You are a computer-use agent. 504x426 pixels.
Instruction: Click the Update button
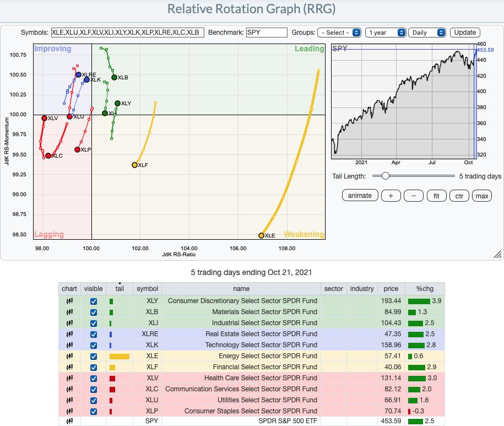coord(465,33)
